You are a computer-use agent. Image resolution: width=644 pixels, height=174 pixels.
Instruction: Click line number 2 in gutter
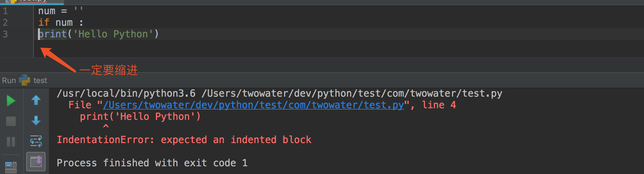5,23
